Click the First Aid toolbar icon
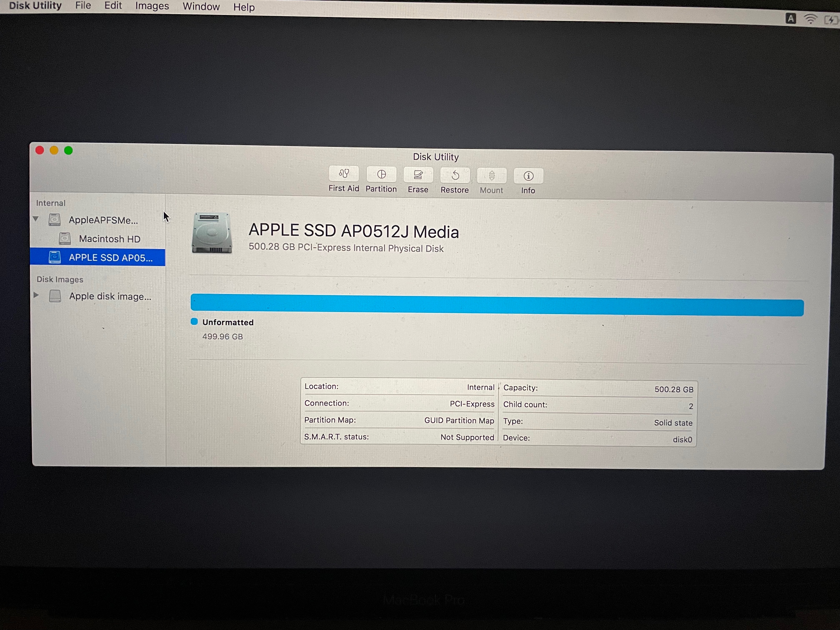Viewport: 840px width, 630px height. (344, 174)
